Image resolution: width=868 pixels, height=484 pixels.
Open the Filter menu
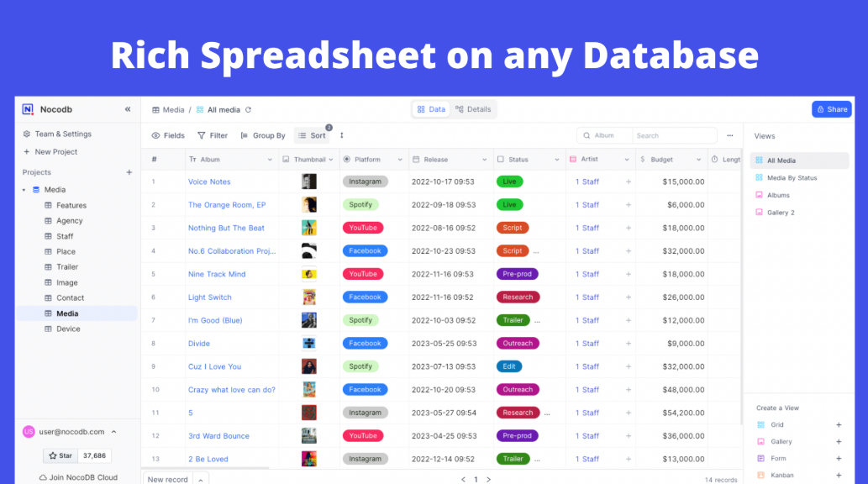pyautogui.click(x=213, y=135)
